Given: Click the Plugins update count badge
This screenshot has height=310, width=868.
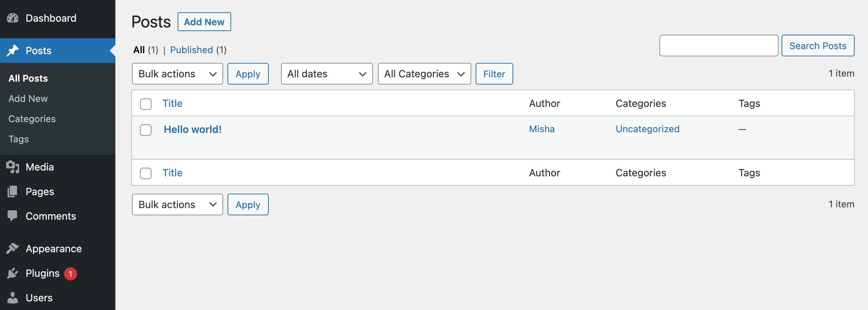Looking at the screenshot, I should [x=71, y=274].
